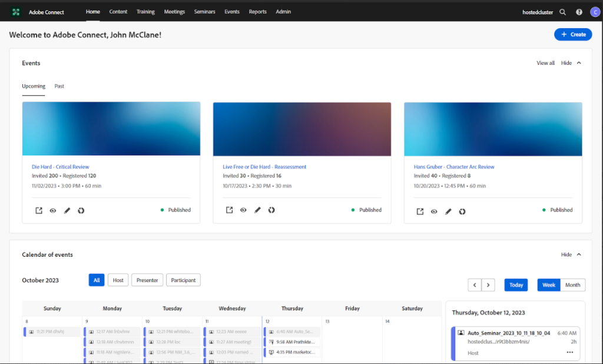Screen dimensions: 603x364
Task: Click the Create button
Action: pos(573,34)
